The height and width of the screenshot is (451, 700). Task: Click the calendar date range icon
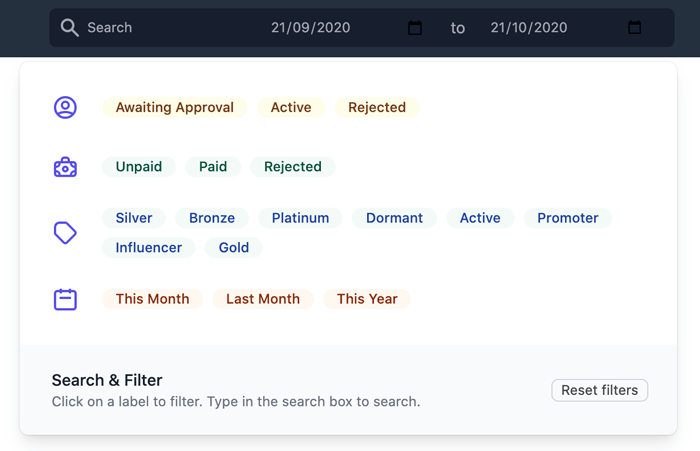[65, 299]
